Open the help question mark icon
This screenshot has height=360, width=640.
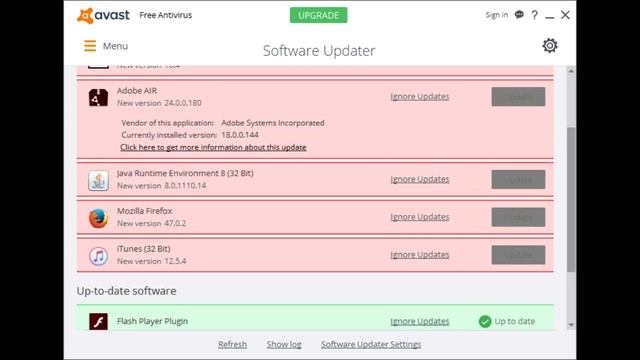click(535, 15)
